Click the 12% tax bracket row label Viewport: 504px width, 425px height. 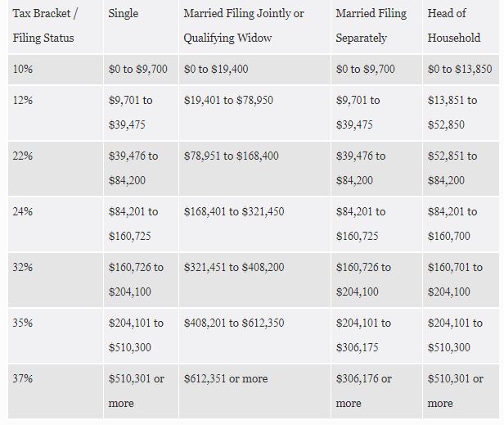(23, 100)
